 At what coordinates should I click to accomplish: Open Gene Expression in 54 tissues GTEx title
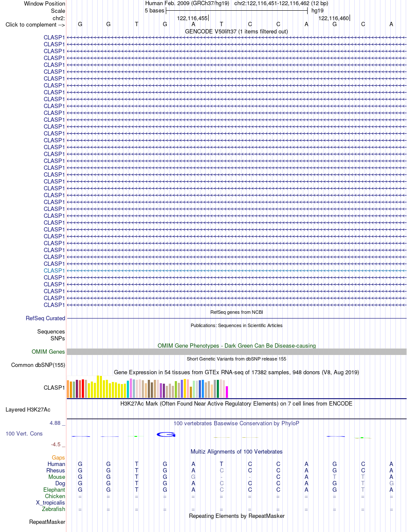coord(236,372)
